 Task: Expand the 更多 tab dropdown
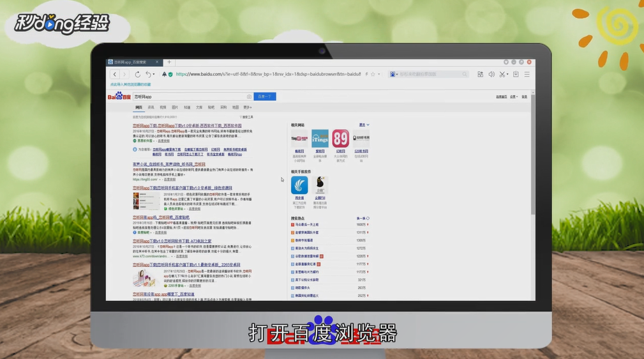pyautogui.click(x=248, y=107)
